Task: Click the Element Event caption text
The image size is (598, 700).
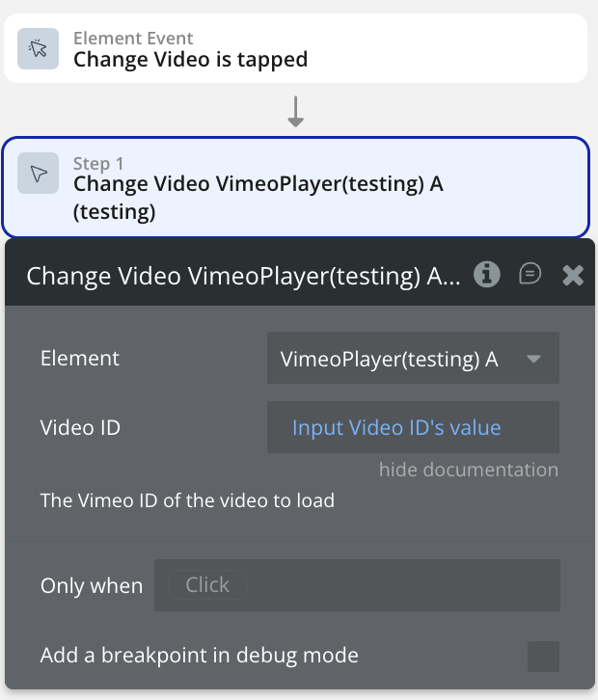Action: tap(133, 39)
